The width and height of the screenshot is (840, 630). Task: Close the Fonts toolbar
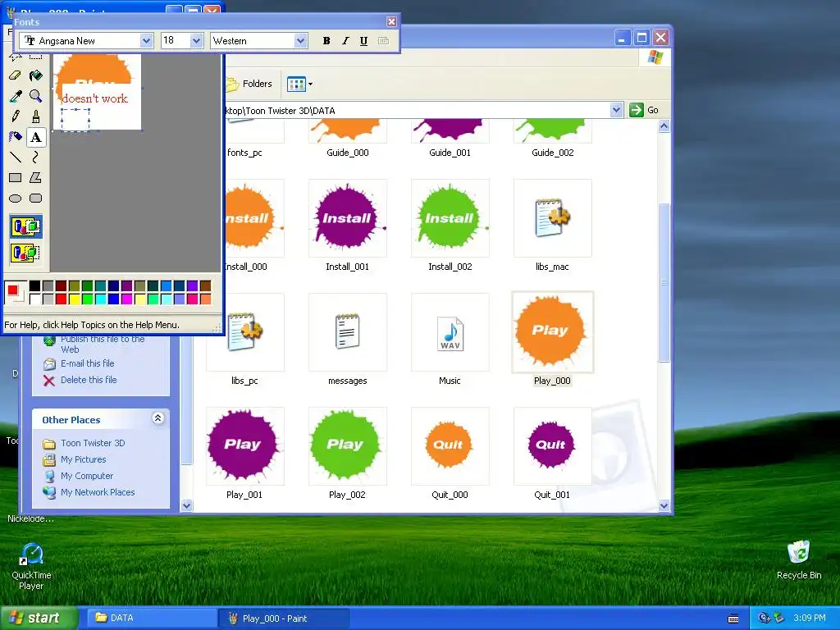(x=391, y=21)
